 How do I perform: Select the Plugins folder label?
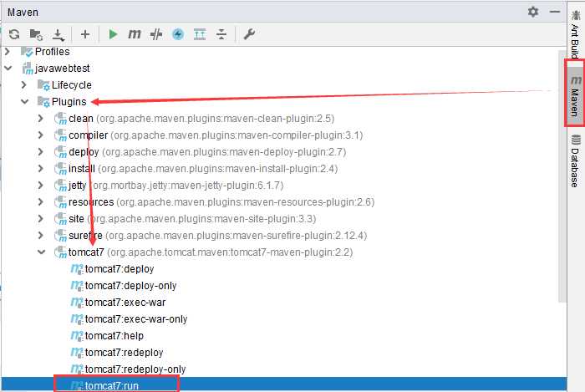point(69,101)
